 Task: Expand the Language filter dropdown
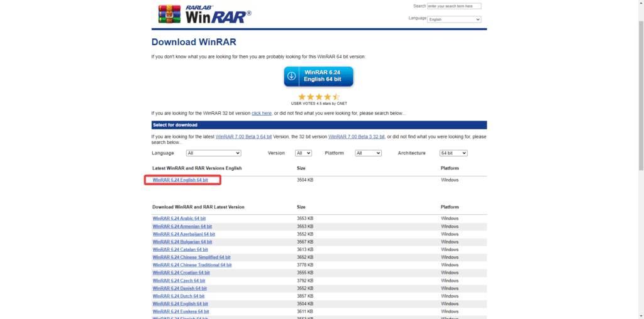pyautogui.click(x=213, y=153)
